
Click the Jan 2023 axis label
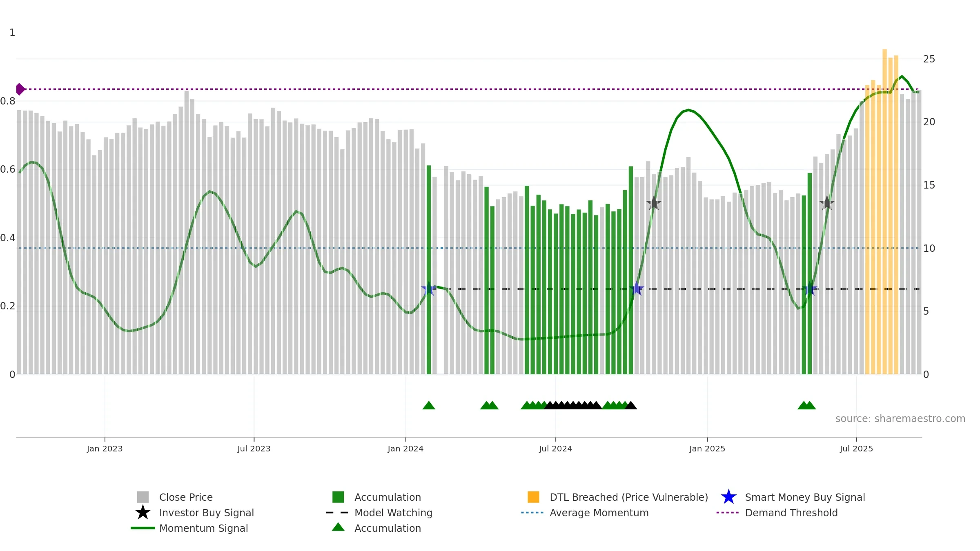coord(105,449)
